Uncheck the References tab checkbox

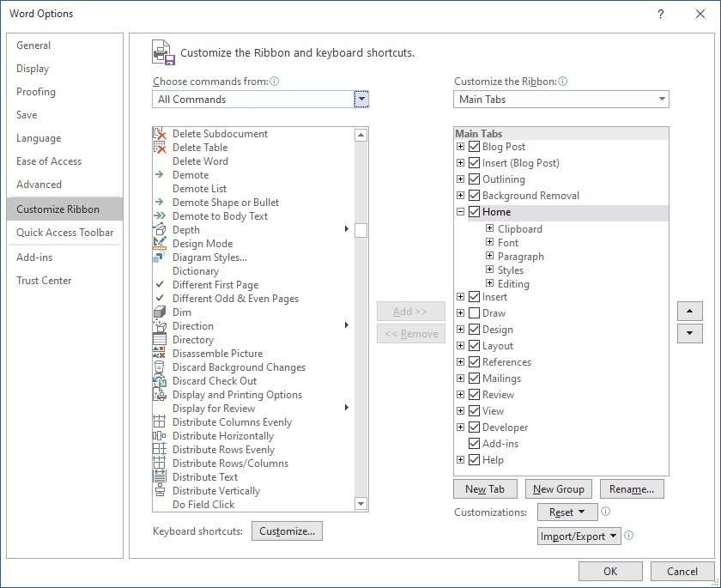pos(474,361)
